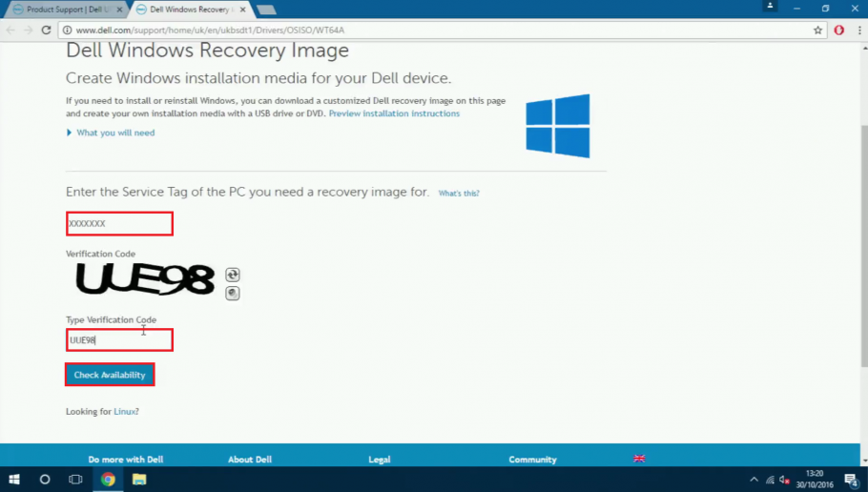
Task: Open the Chrome menu (three dots)
Action: (x=859, y=31)
